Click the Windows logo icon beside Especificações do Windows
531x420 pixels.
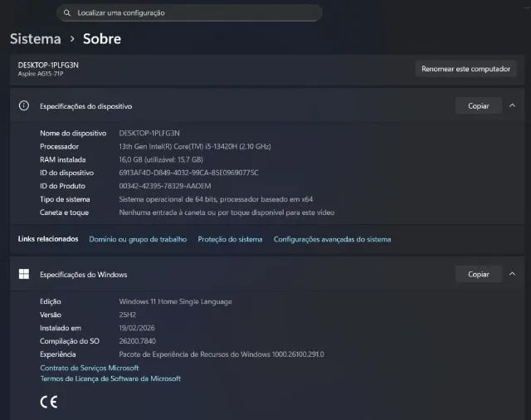coord(24,274)
